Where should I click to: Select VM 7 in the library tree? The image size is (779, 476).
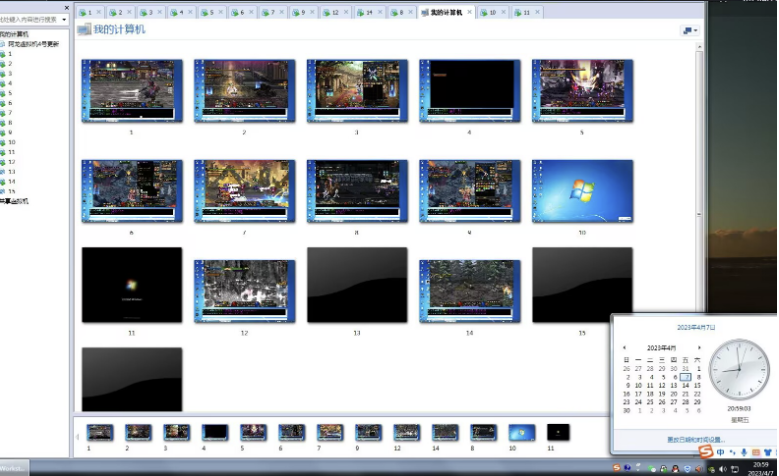pos(9,113)
